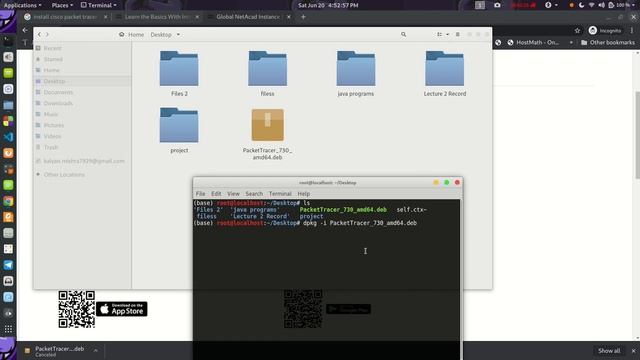
Task: Open the file manager hamburger menu
Action: tap(458, 35)
